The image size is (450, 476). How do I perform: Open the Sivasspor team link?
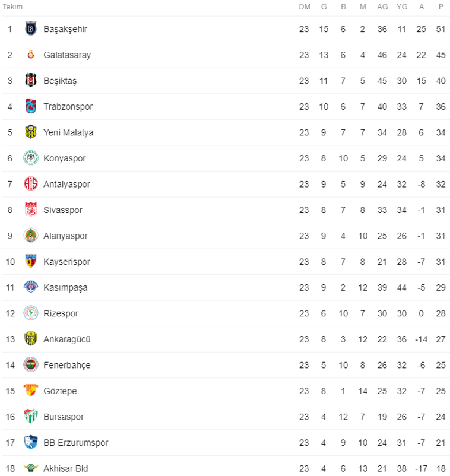(x=63, y=210)
